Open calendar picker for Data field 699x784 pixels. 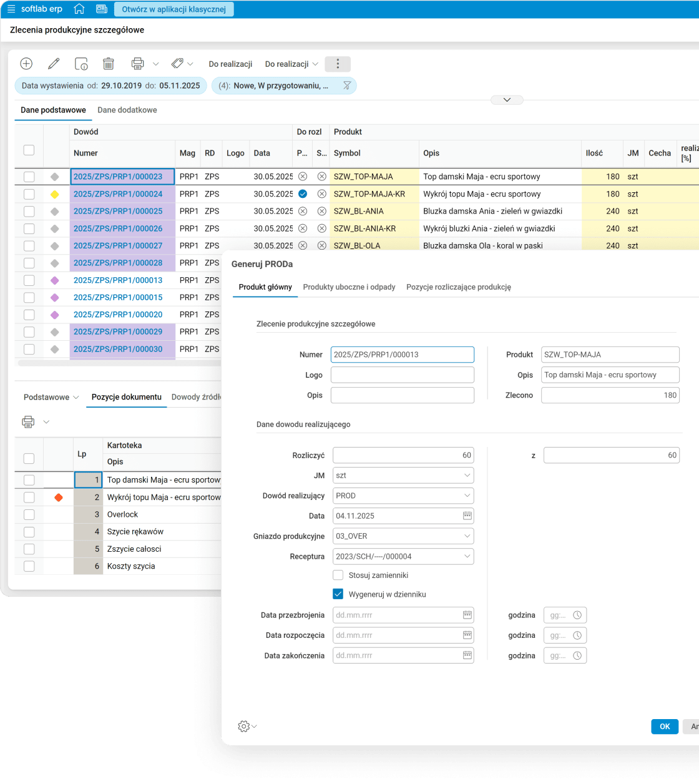(467, 516)
